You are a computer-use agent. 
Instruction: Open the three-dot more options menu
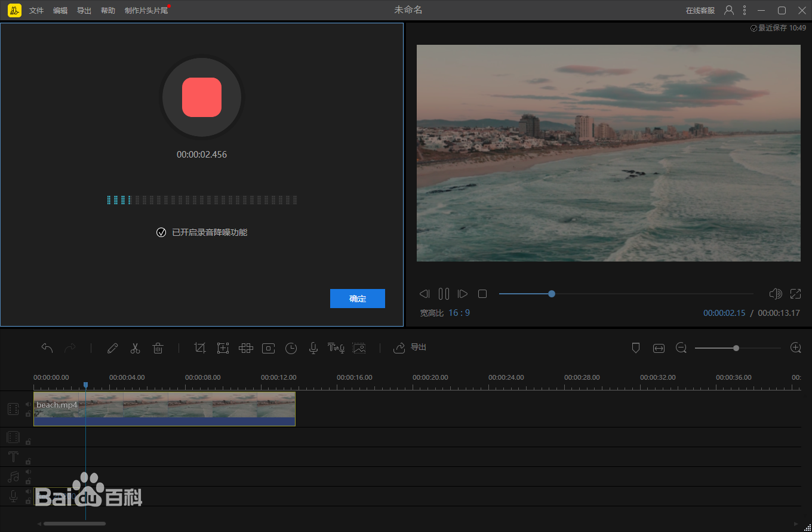[745, 10]
